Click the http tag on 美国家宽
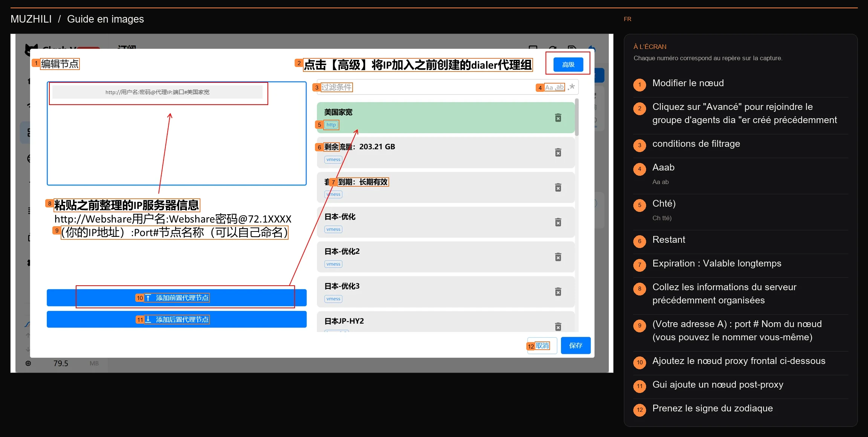 (331, 125)
